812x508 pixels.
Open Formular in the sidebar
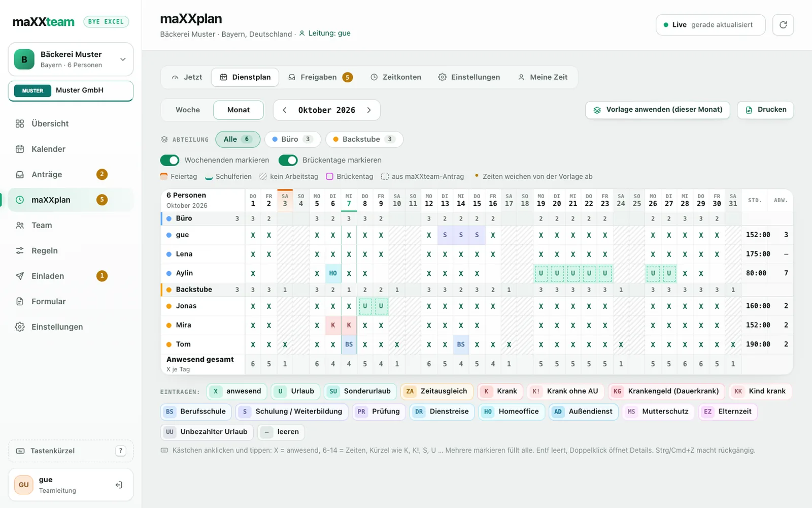(71, 301)
